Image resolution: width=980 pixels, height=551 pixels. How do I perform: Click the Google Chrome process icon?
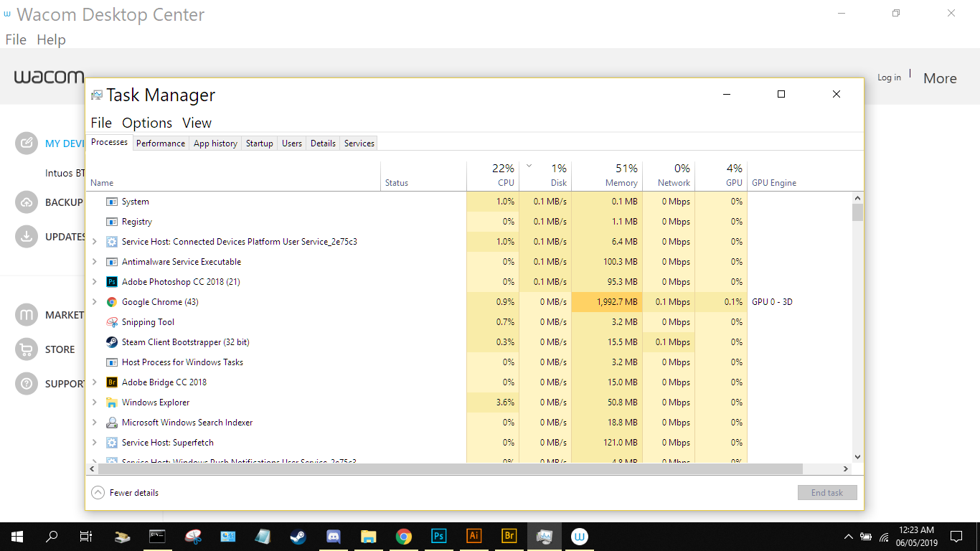[111, 302]
